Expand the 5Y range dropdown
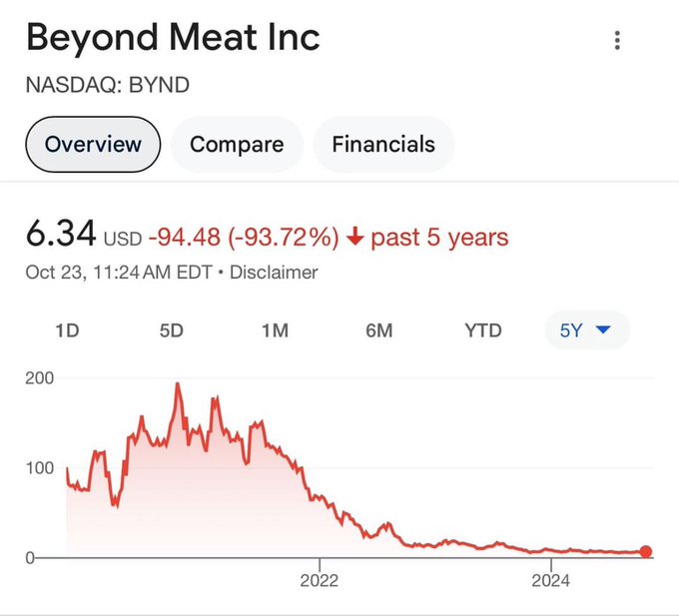Screen dimensions: 679x616 (586, 330)
